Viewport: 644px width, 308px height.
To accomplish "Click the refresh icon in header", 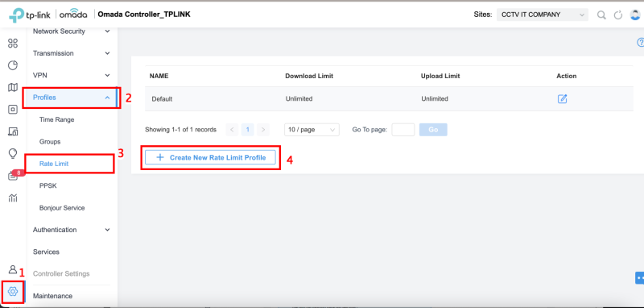I will 618,15.
